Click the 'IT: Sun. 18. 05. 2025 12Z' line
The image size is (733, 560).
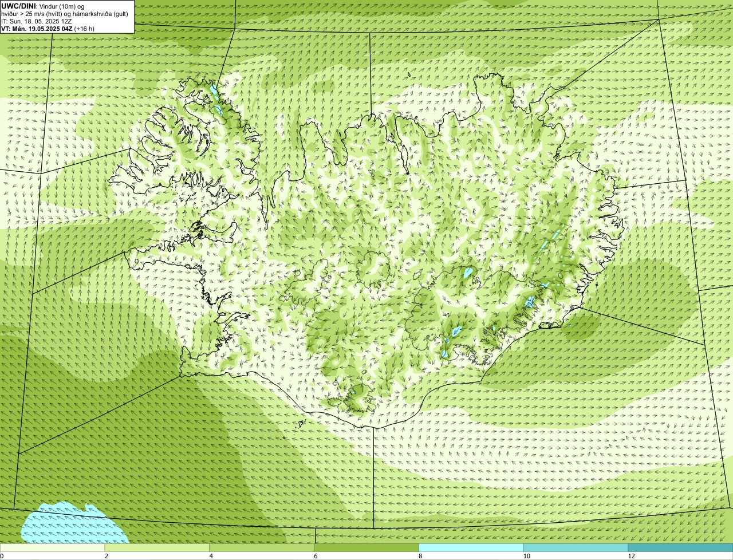pyautogui.click(x=37, y=21)
